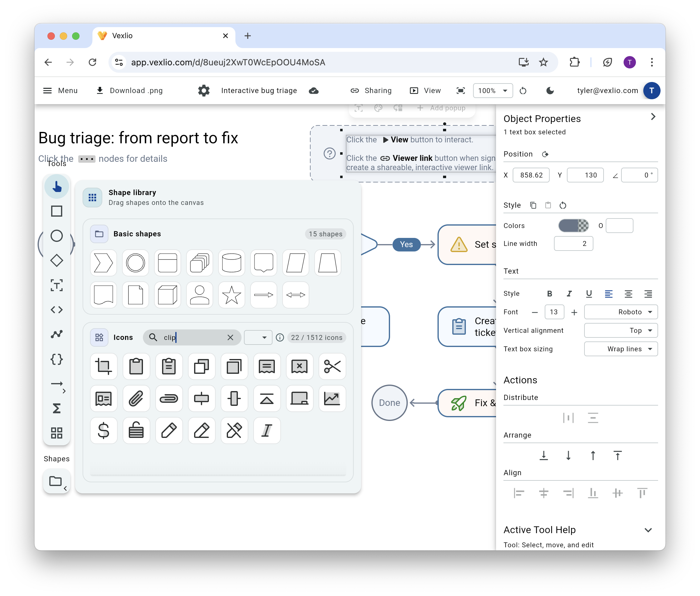Open the Roboto font dropdown

[x=621, y=312]
